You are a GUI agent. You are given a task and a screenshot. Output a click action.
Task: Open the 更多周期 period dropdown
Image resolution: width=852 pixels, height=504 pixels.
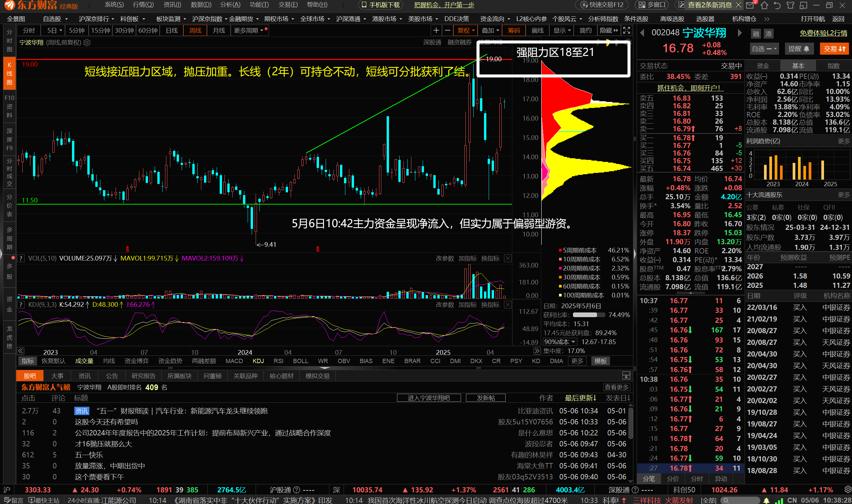(250, 31)
